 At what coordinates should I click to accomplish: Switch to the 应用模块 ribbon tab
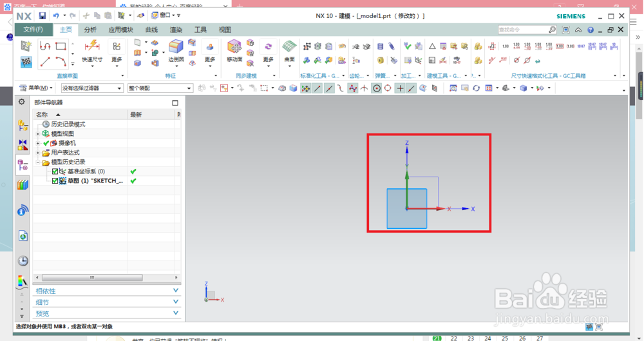(x=121, y=30)
